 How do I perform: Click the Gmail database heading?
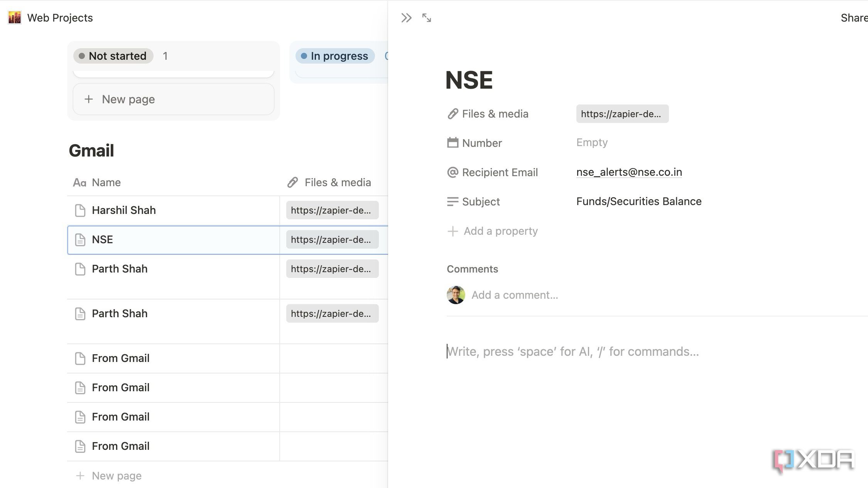click(91, 150)
